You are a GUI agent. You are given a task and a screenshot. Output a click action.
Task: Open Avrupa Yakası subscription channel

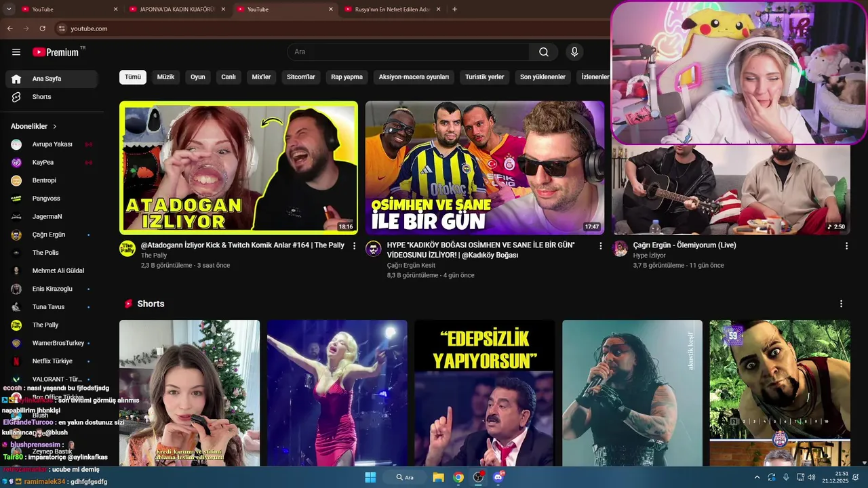click(52, 144)
